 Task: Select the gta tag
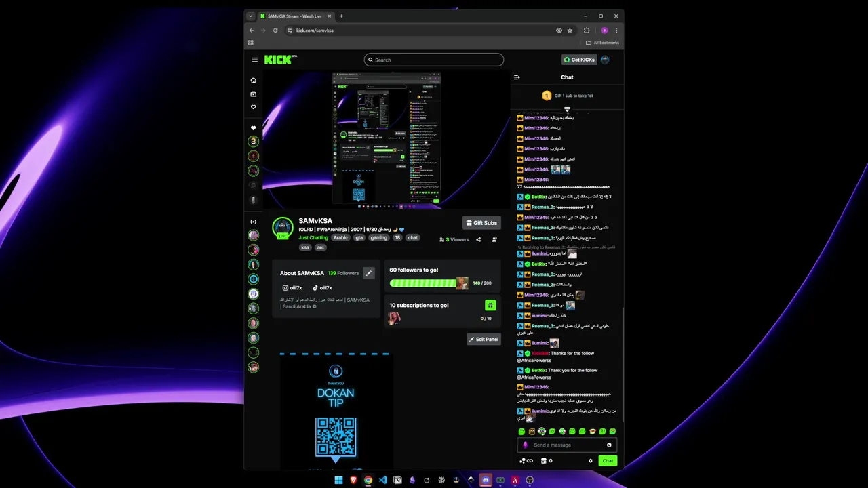pos(359,238)
